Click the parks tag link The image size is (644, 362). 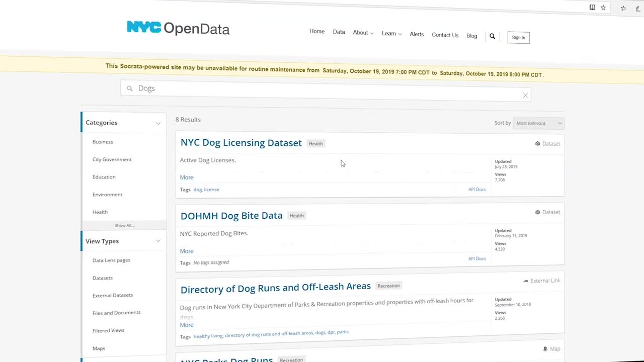343,332
